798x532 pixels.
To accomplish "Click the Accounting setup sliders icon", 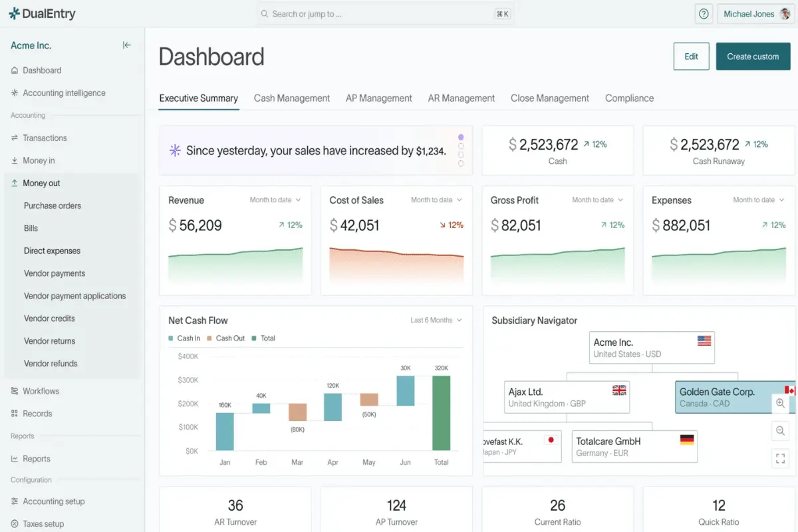I will 15,501.
